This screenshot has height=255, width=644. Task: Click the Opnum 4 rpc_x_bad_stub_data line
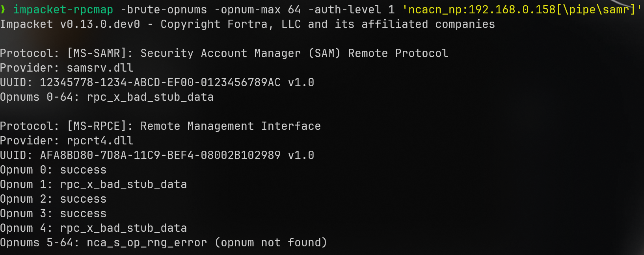pyautogui.click(x=93, y=228)
